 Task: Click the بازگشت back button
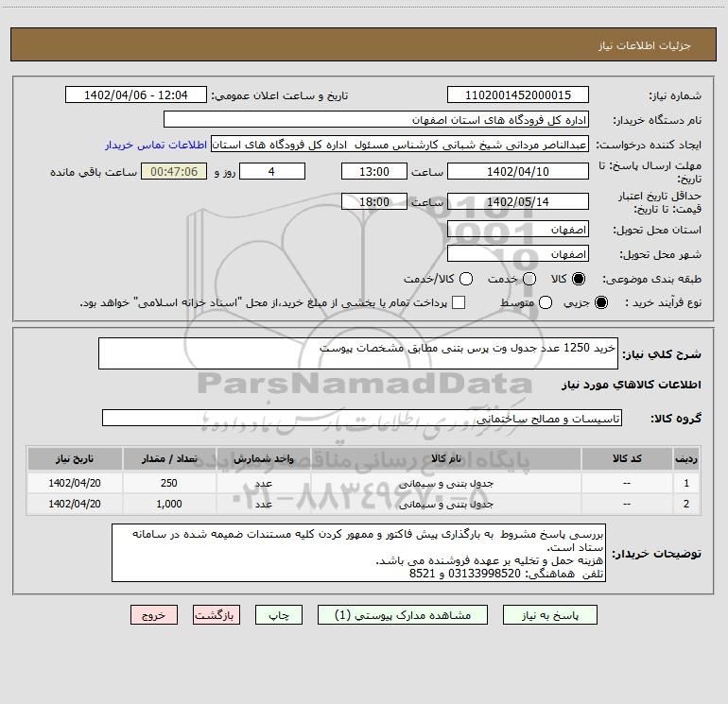tap(217, 615)
